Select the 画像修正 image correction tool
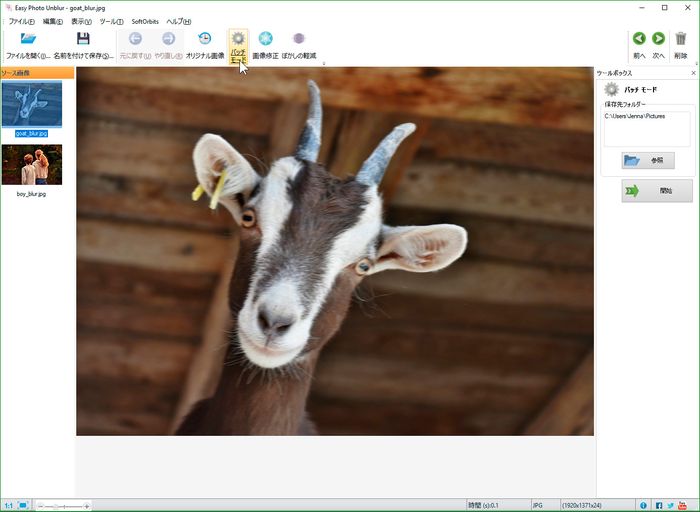Viewport: 700px width, 512px height. tap(266, 46)
